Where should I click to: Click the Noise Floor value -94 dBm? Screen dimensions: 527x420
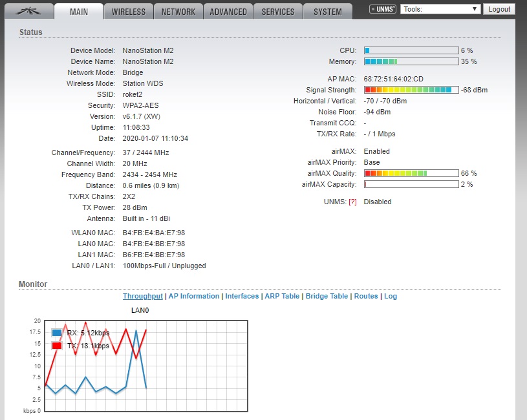377,112
